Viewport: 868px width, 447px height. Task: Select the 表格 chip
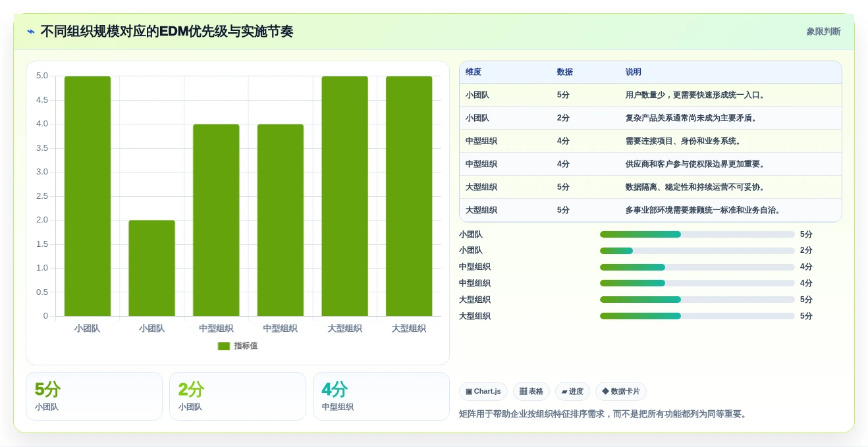point(531,392)
